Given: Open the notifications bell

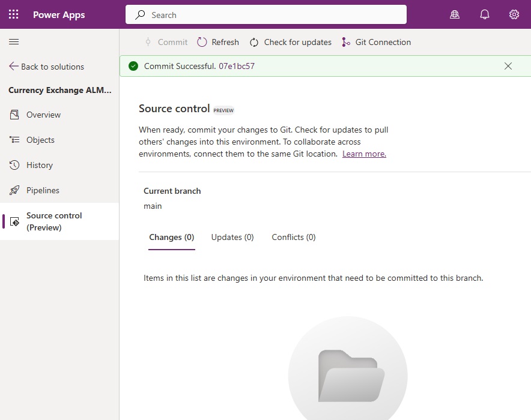Looking at the screenshot, I should [x=485, y=14].
